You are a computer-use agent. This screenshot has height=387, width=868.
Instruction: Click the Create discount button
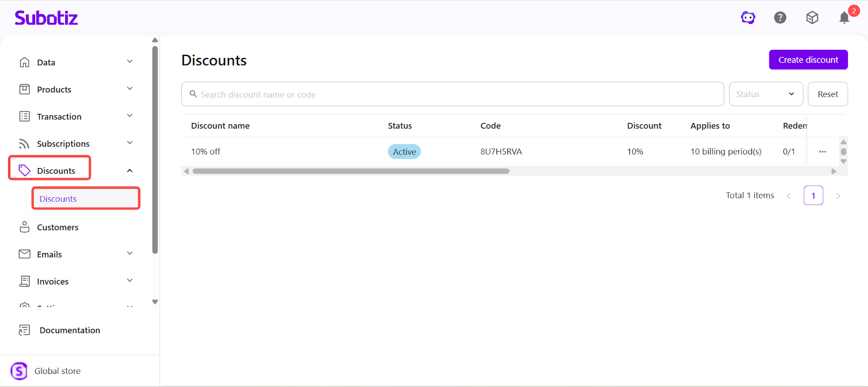[808, 60]
